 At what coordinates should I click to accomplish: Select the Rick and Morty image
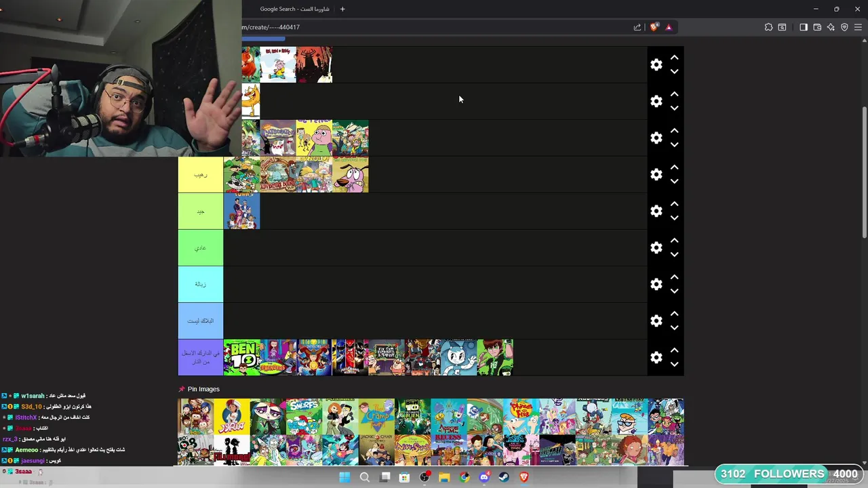[x=268, y=450]
